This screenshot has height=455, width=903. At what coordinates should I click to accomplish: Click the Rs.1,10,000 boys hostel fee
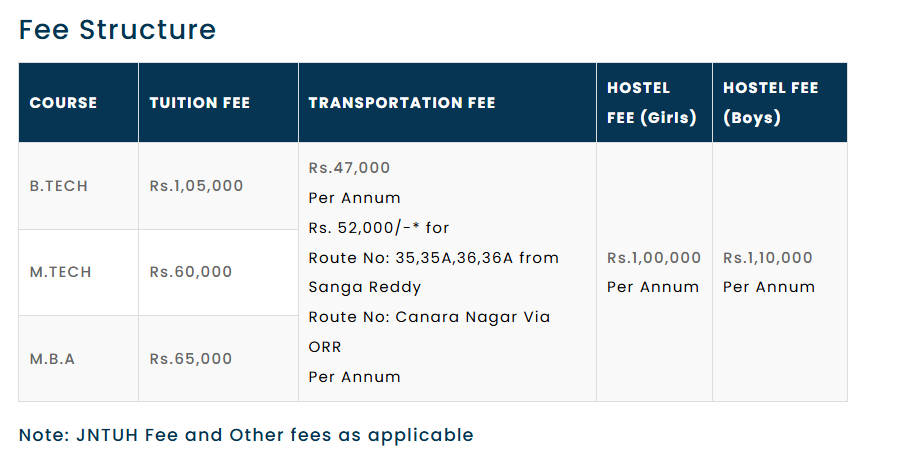[x=768, y=258]
